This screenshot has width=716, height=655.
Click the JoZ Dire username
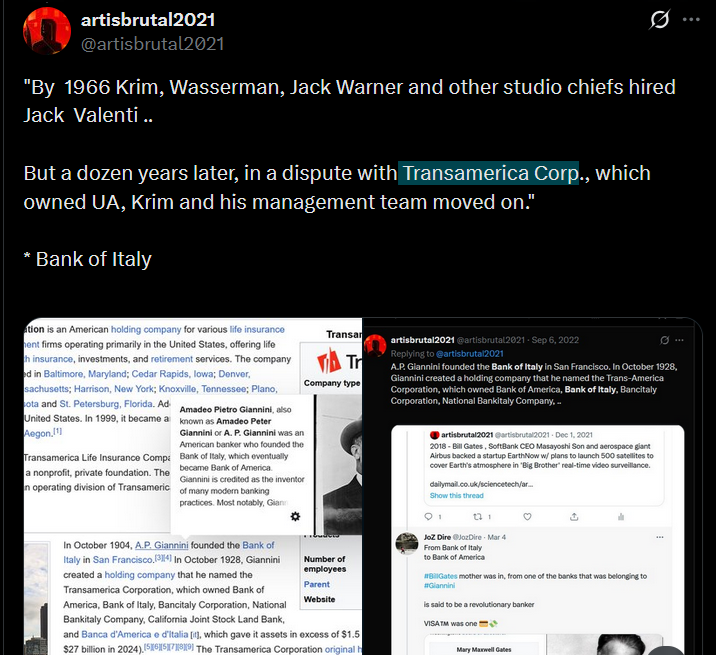coord(437,537)
